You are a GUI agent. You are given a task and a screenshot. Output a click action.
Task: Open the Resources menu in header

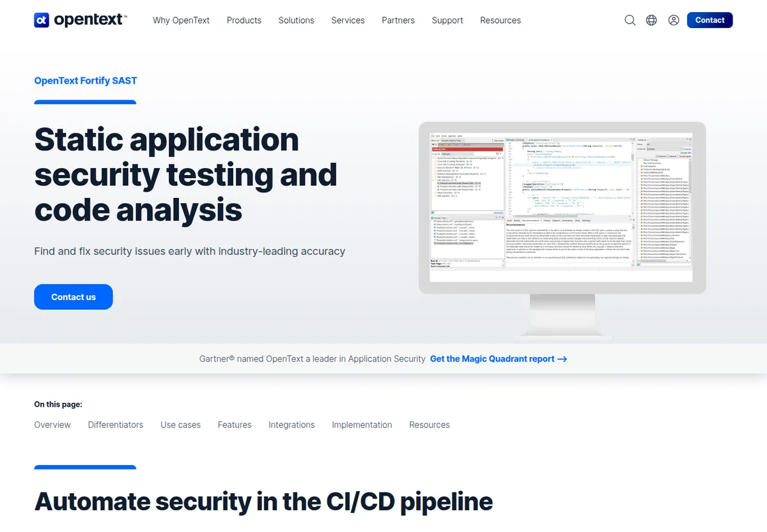click(x=500, y=20)
